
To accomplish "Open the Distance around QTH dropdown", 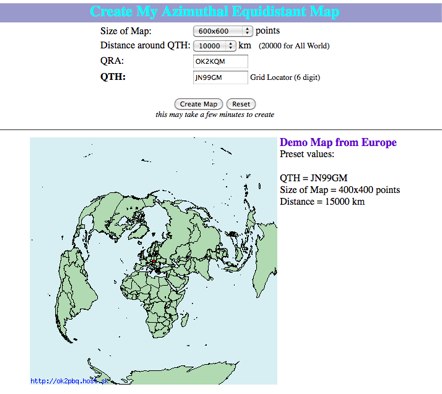I will 215,46.
